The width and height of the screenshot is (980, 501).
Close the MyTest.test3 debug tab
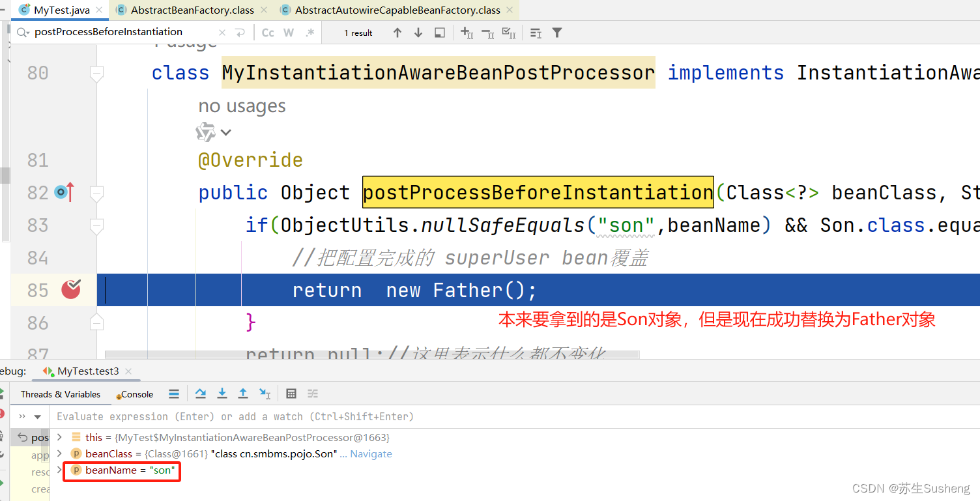[128, 371]
